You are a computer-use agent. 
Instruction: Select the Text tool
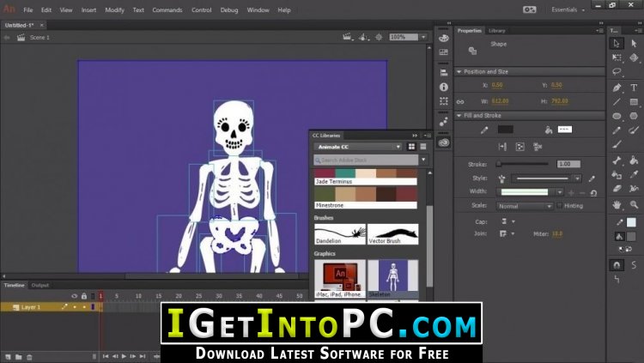[634, 88]
